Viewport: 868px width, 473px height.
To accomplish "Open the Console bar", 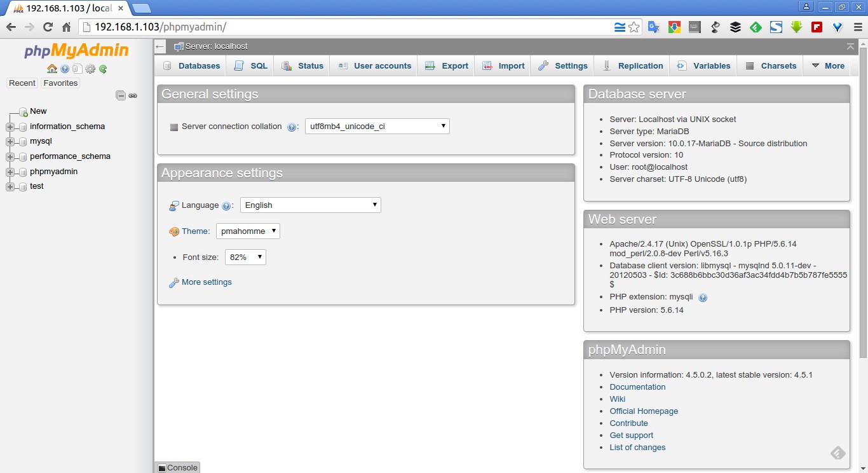I will click(177, 467).
